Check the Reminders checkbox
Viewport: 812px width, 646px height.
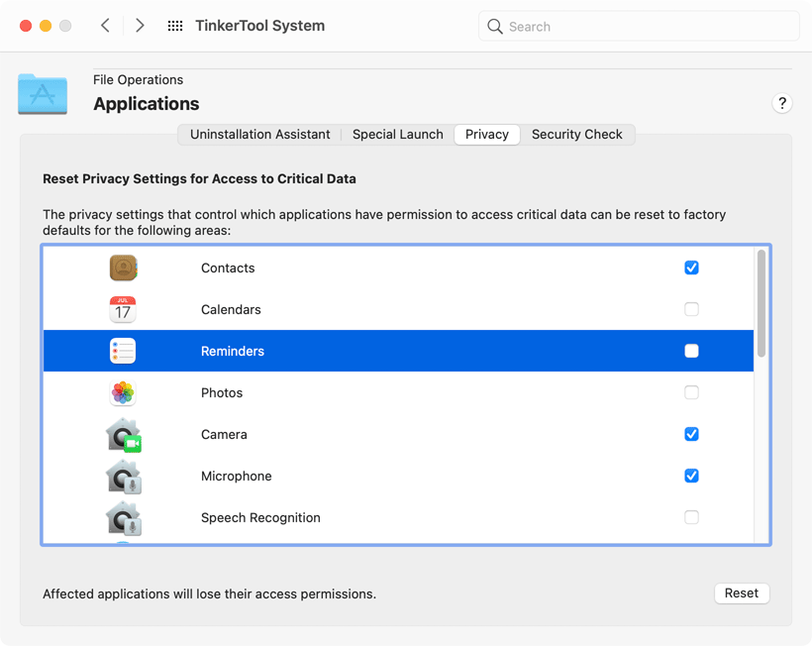click(x=691, y=351)
